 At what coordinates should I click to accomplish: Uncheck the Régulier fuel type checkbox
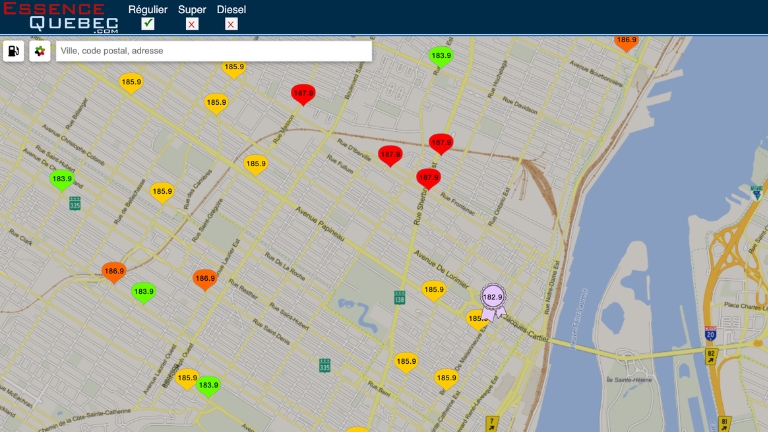pyautogui.click(x=147, y=24)
